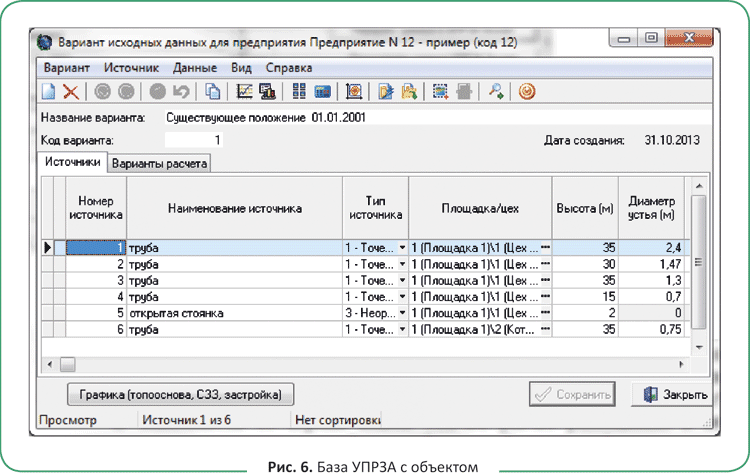
Task: Click the height cell with value 15
Action: tap(585, 297)
